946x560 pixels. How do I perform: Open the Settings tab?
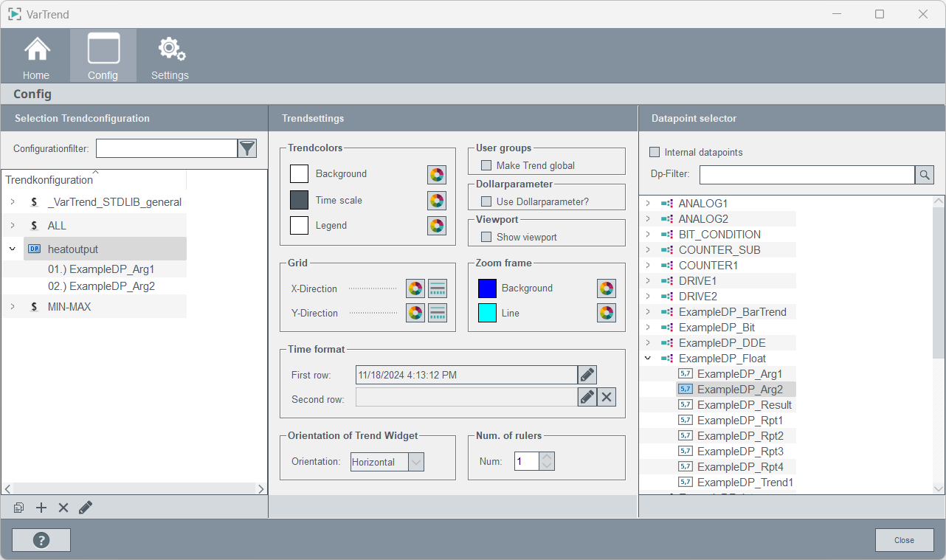coord(170,56)
